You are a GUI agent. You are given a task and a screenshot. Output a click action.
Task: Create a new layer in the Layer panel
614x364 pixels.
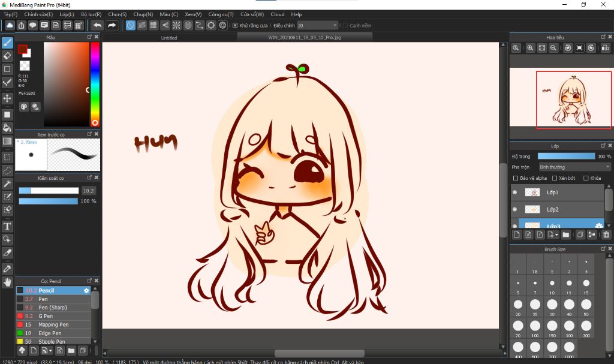[517, 234]
